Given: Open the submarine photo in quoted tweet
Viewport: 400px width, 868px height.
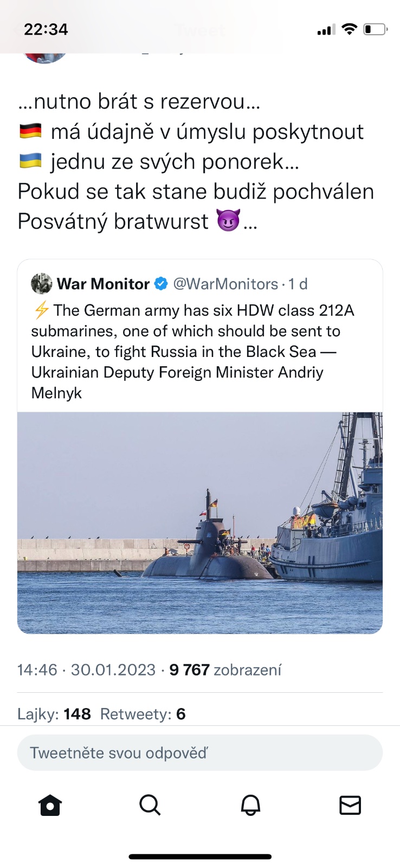Looking at the screenshot, I should (200, 522).
